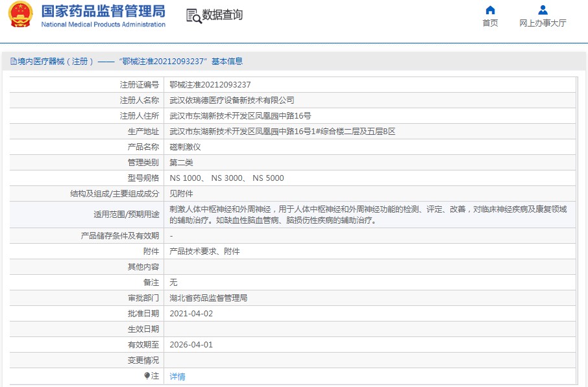Select 武汉依瑞德医疗设备新技术有限公司 registrant name
Screen dimensions: 588x387
pyautogui.click(x=232, y=100)
